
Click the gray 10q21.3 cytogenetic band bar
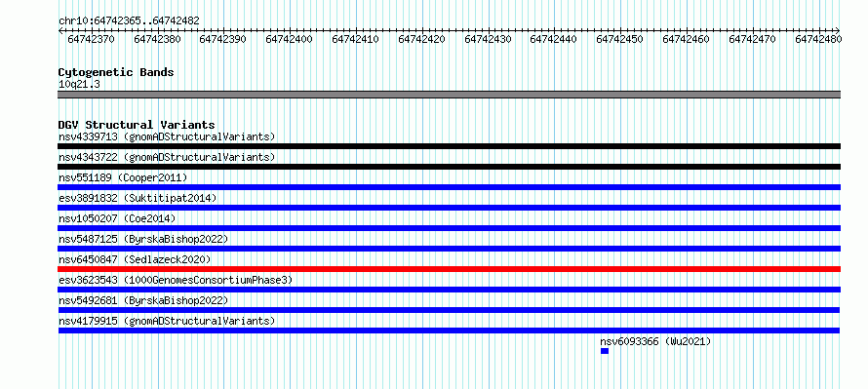pos(449,95)
